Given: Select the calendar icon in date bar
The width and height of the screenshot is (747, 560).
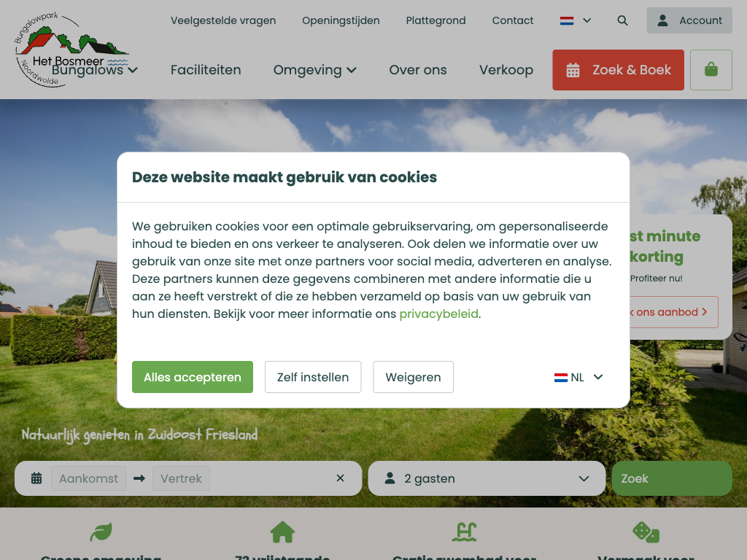Looking at the screenshot, I should (x=36, y=478).
